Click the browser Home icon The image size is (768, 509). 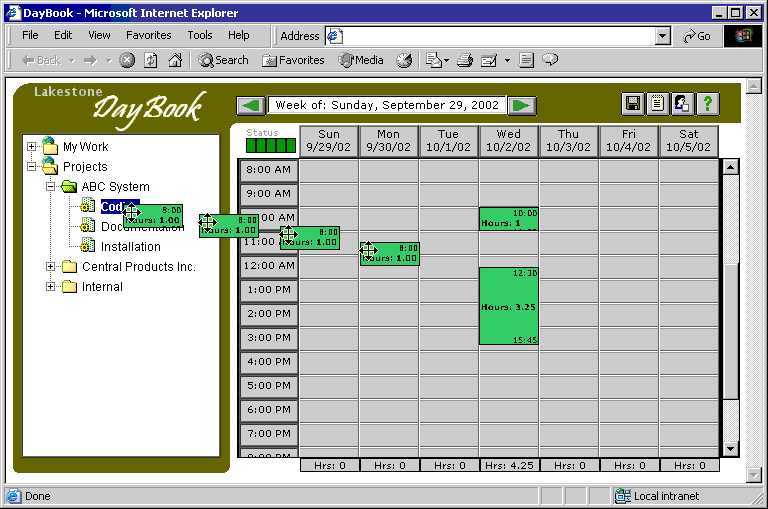pyautogui.click(x=175, y=60)
